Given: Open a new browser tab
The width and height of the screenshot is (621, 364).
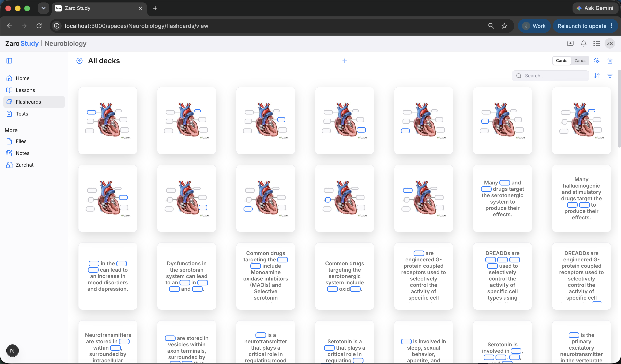Looking at the screenshot, I should 155,8.
